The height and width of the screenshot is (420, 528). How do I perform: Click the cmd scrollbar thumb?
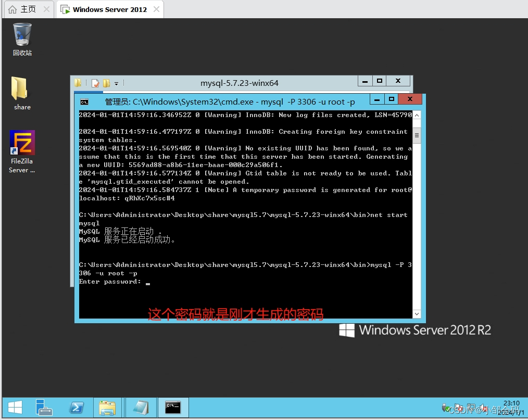pos(417,135)
